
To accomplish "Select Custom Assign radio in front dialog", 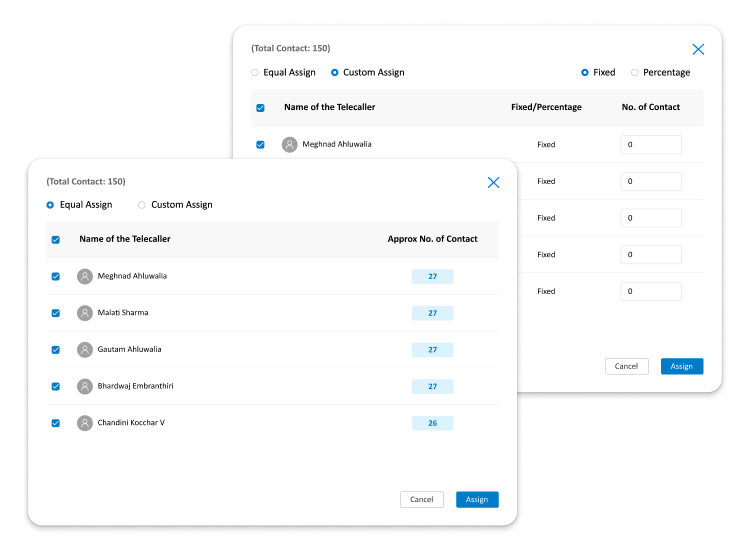I will pyautogui.click(x=142, y=205).
